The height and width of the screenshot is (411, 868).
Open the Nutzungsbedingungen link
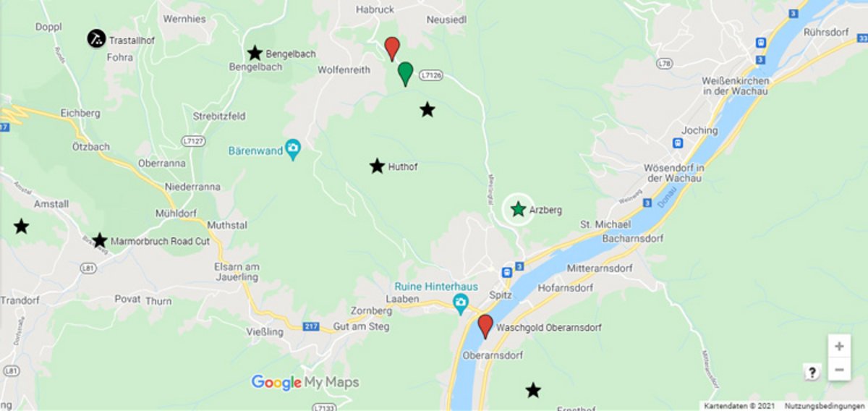click(x=825, y=406)
